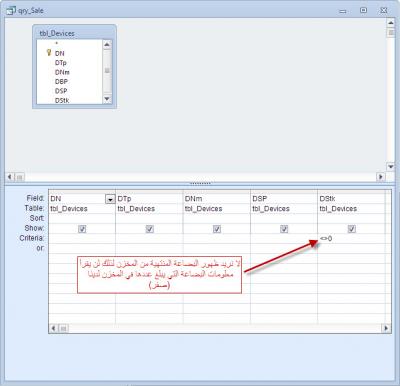Select the DNm field in tbl_Devices list

[x=62, y=72]
